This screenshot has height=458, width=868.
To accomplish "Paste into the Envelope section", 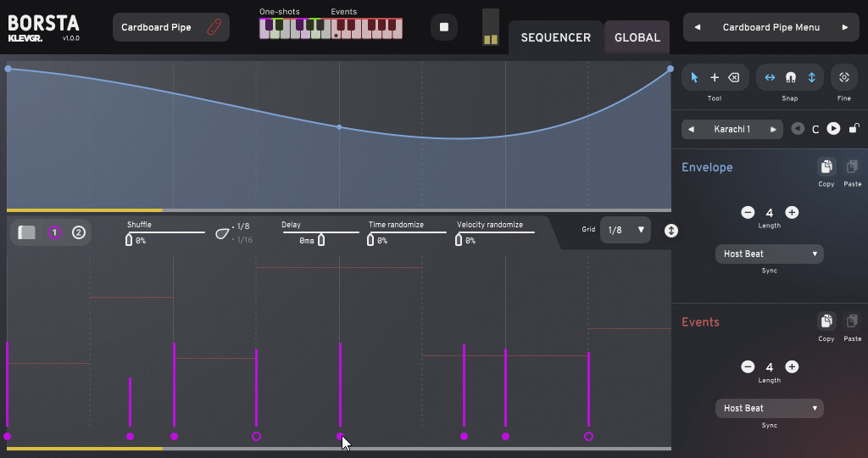I will 853,167.
